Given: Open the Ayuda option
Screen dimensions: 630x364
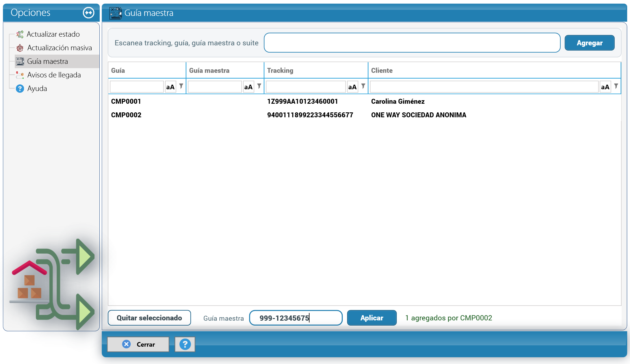Looking at the screenshot, I should coord(37,88).
